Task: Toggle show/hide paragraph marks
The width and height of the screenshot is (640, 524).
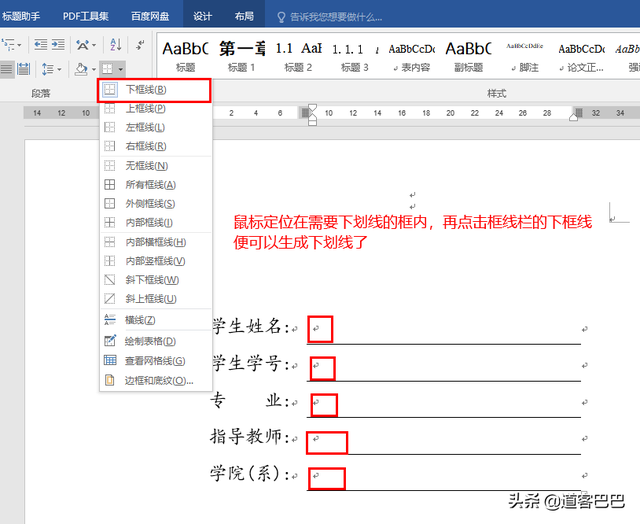Action: tap(140, 44)
